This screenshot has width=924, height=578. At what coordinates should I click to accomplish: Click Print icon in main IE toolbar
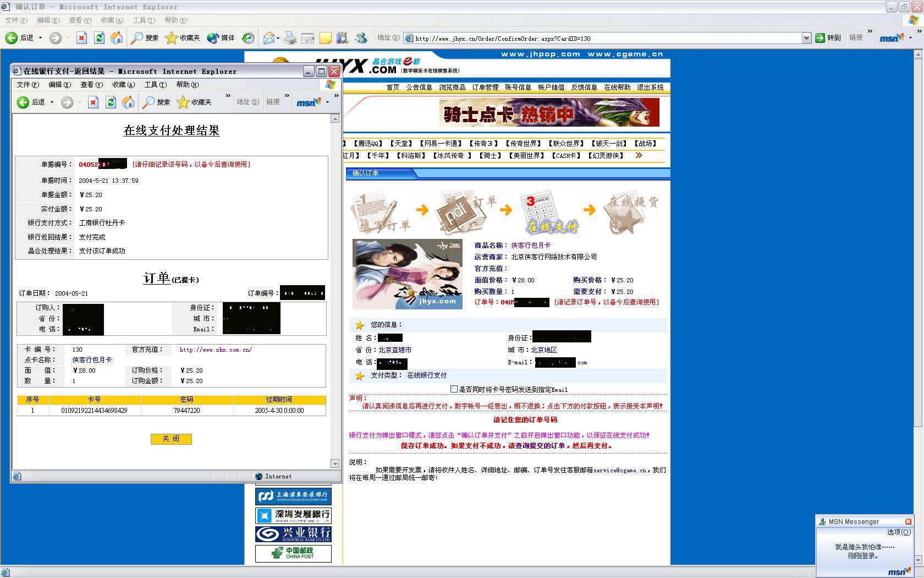coord(290,37)
